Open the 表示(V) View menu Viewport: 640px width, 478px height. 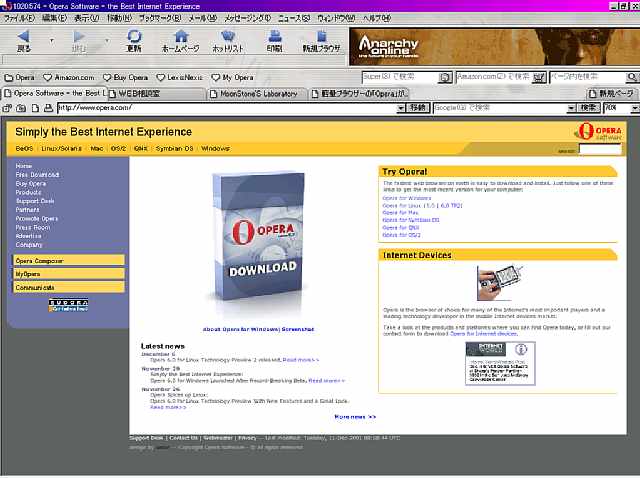tap(86, 18)
